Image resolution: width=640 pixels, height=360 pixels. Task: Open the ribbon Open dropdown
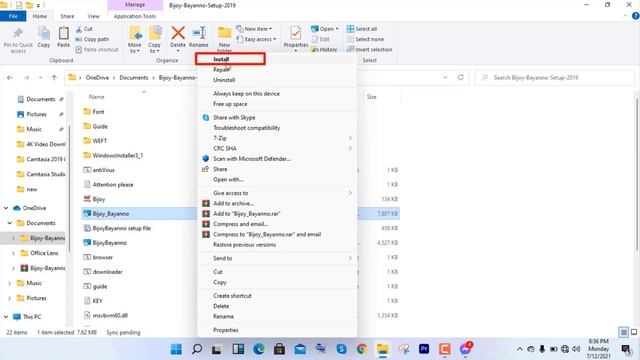325,29
